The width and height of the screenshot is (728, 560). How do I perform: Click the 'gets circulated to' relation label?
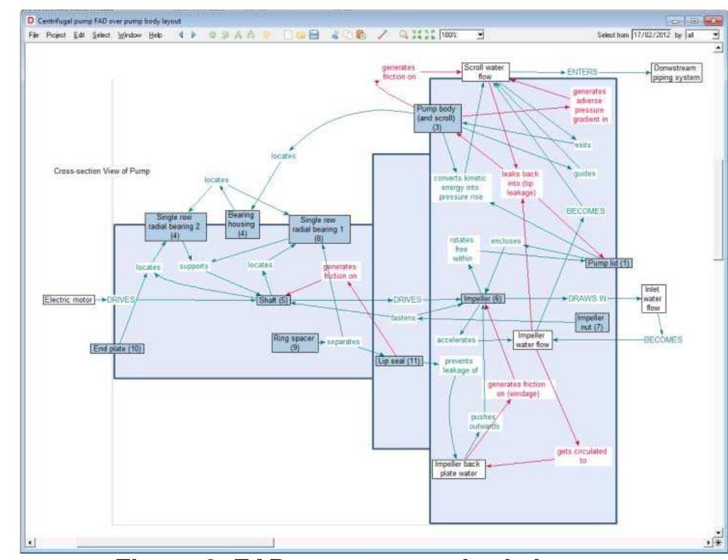point(582,455)
